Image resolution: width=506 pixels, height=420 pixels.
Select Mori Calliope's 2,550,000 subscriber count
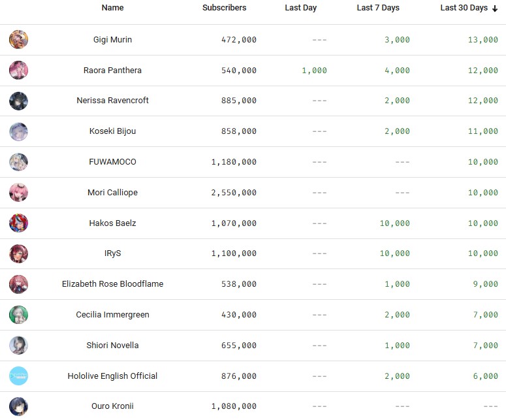(234, 193)
